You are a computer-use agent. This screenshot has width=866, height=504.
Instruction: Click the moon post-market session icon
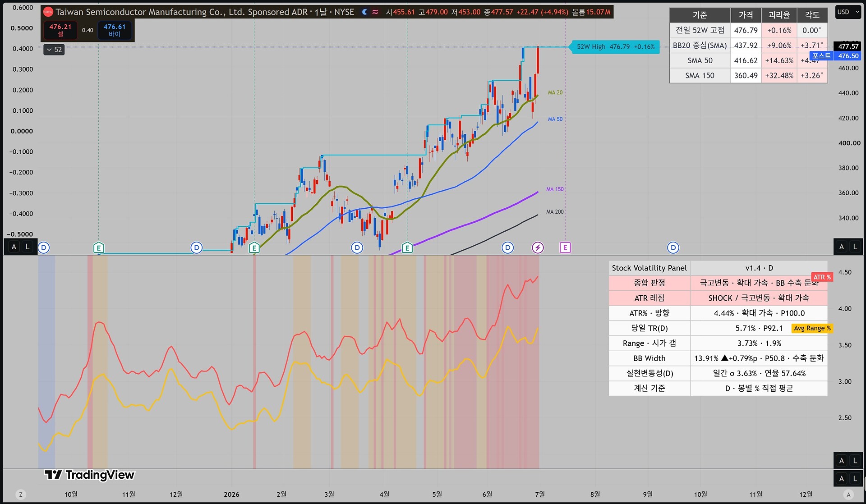pos(365,12)
